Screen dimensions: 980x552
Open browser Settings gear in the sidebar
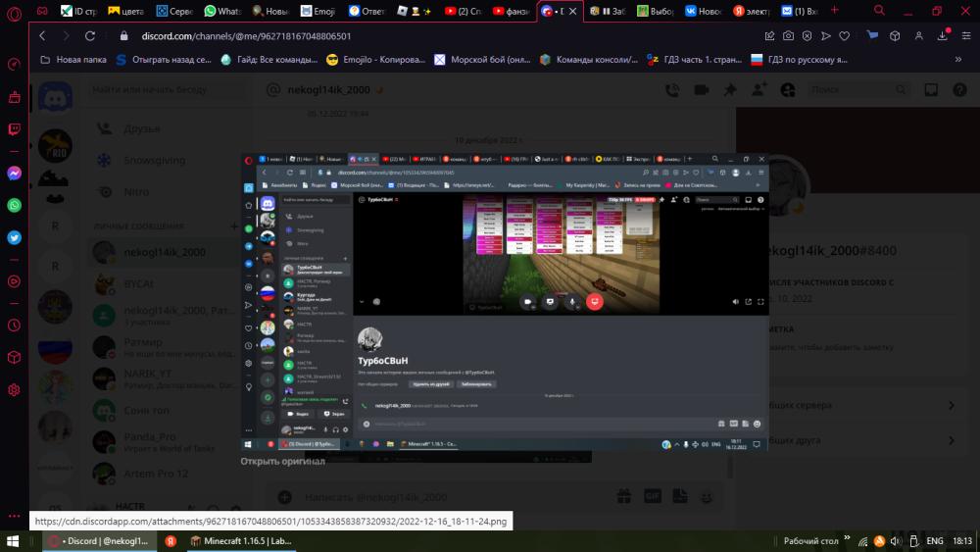(x=14, y=389)
